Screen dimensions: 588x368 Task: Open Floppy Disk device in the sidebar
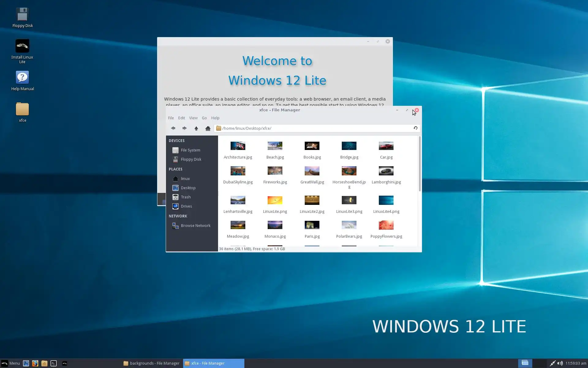pyautogui.click(x=191, y=159)
